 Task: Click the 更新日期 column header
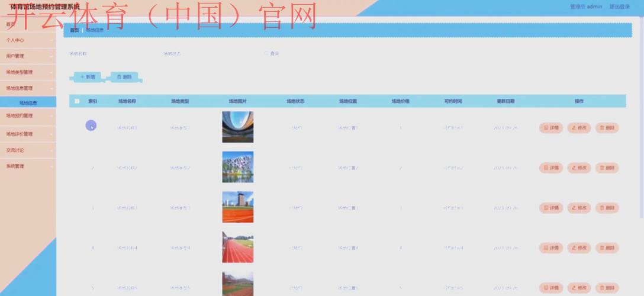coord(505,101)
